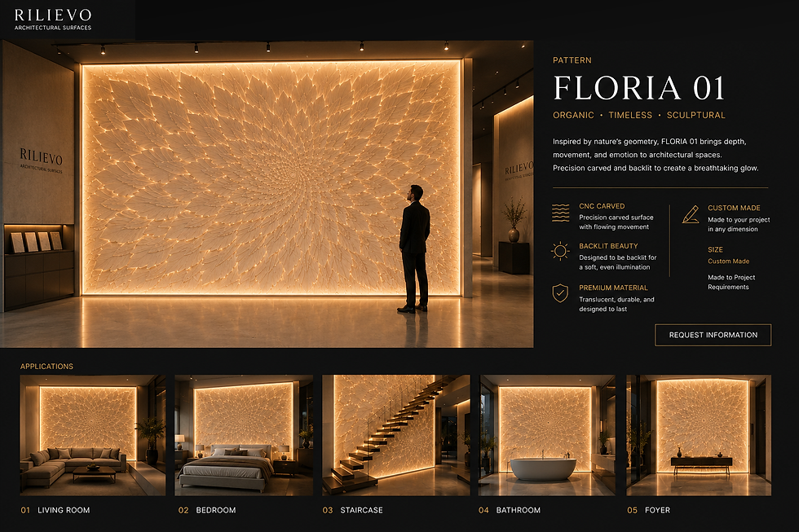This screenshot has height=532, width=799.
Task: Click the 'SCULPTURAL' tagline word
Action: (x=696, y=115)
